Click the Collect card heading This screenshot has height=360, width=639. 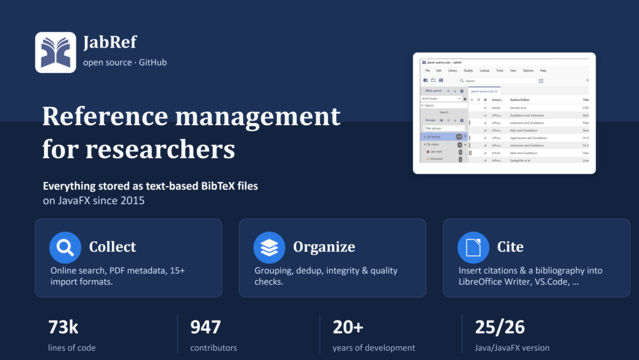112,247
